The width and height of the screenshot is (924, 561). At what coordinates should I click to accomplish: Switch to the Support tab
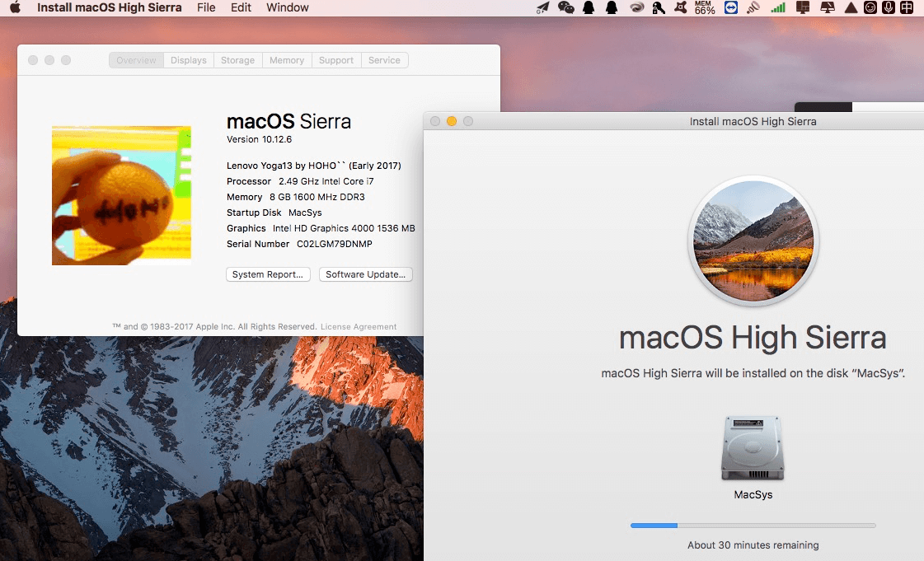click(x=336, y=60)
